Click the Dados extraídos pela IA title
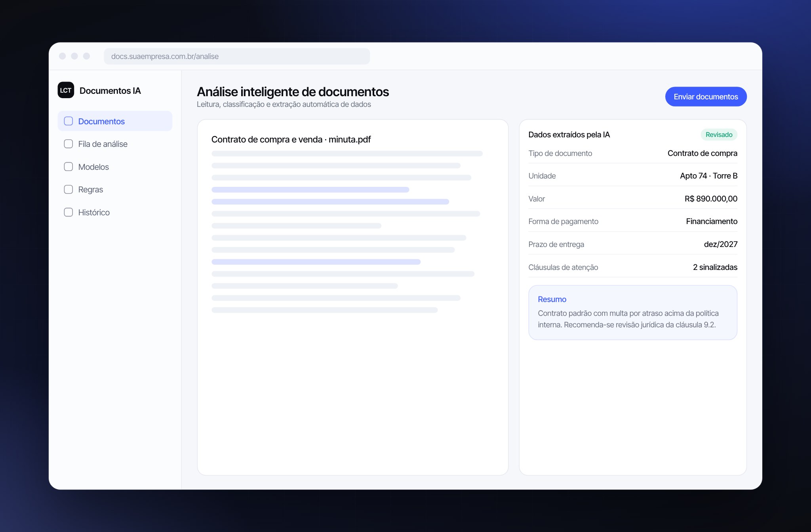Viewport: 811px width, 532px height. coord(569,135)
